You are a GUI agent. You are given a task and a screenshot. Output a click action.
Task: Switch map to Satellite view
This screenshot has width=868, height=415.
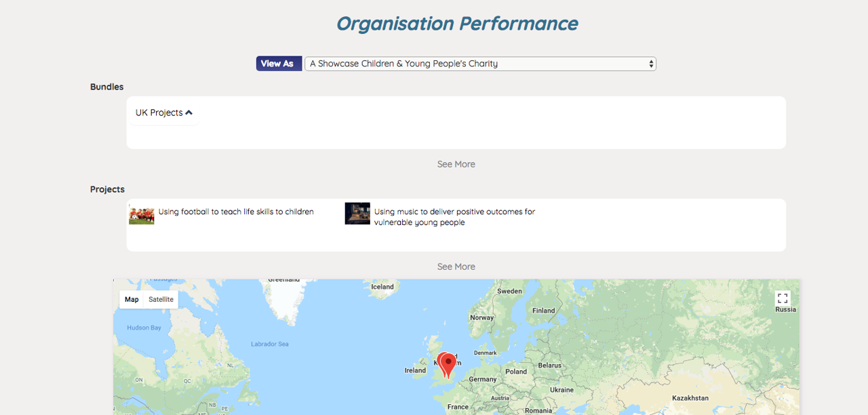(161, 300)
